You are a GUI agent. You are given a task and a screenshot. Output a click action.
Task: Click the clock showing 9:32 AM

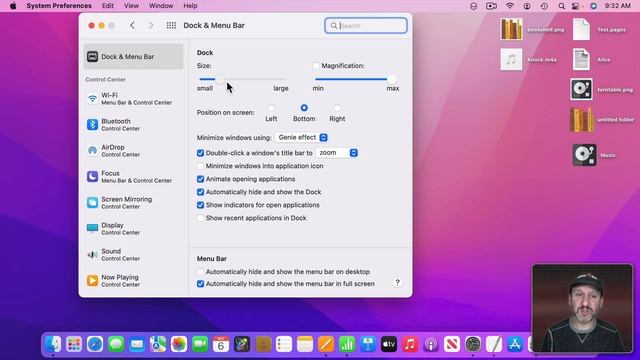click(618, 6)
